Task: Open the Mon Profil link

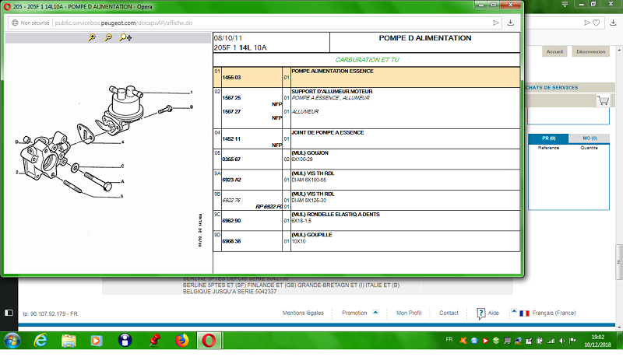Action: coord(408,313)
